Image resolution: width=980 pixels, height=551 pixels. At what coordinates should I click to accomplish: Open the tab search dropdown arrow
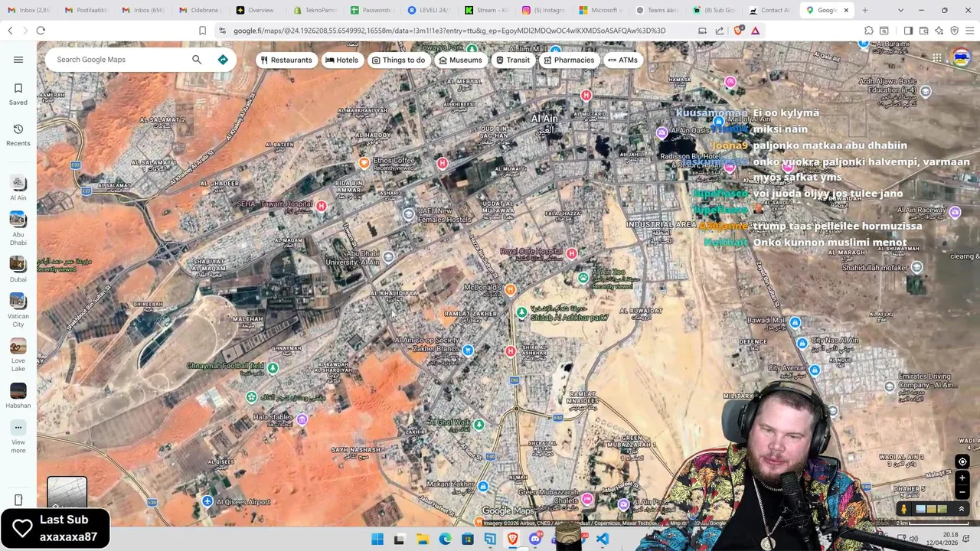[x=900, y=10]
